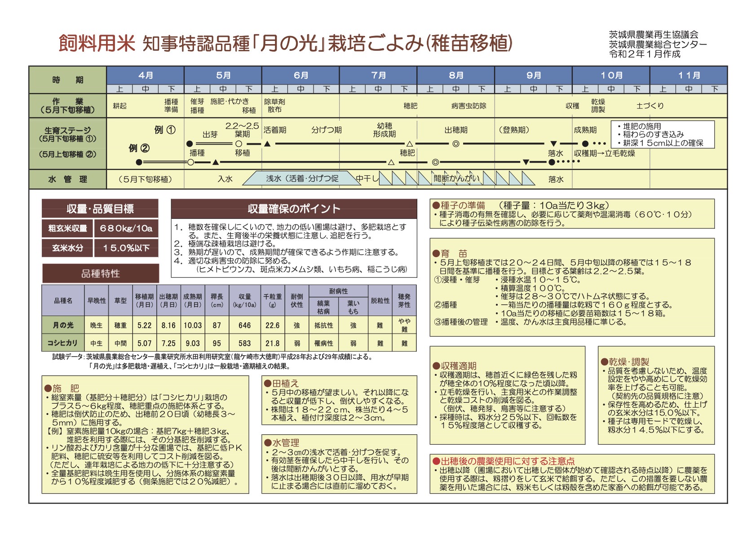Select 活着期 in the growth stage row

[275, 130]
